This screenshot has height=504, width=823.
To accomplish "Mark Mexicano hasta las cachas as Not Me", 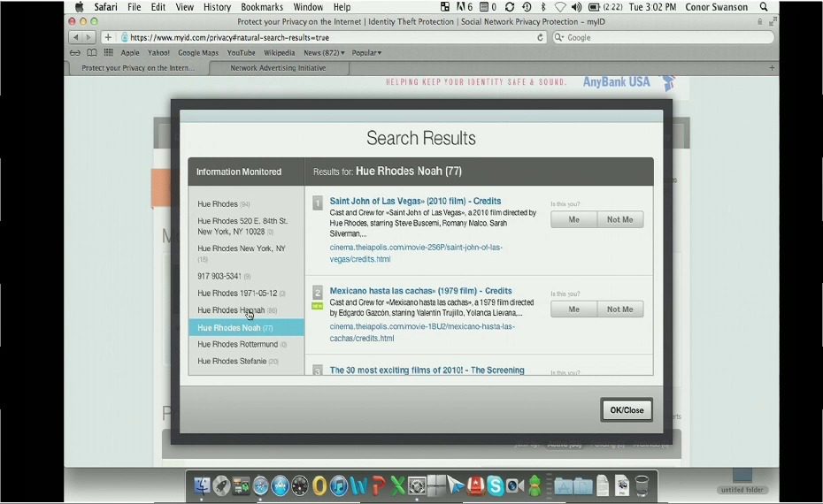I will pos(619,309).
